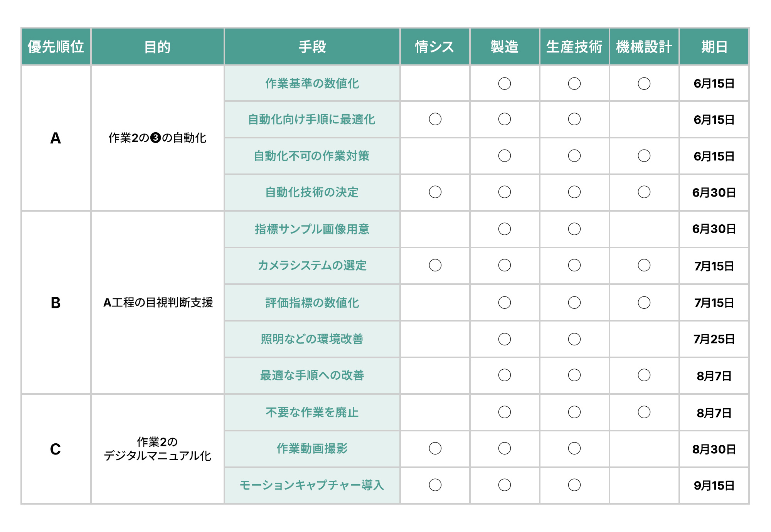The image size is (771, 532).
Task: Click the 指標サンプル画像用意 cell
Action: click(312, 229)
